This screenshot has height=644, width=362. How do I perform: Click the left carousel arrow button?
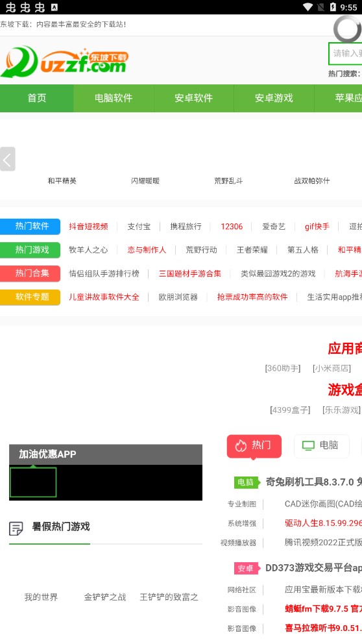point(7,159)
